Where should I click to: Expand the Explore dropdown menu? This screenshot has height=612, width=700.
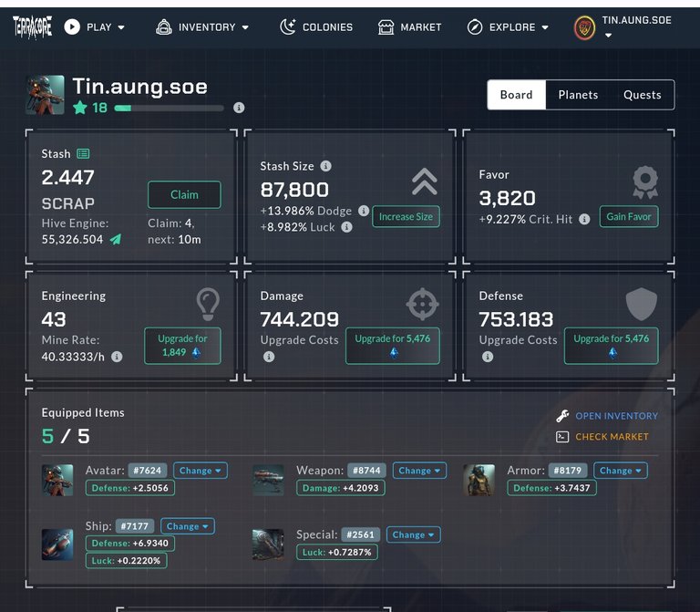pyautogui.click(x=545, y=27)
